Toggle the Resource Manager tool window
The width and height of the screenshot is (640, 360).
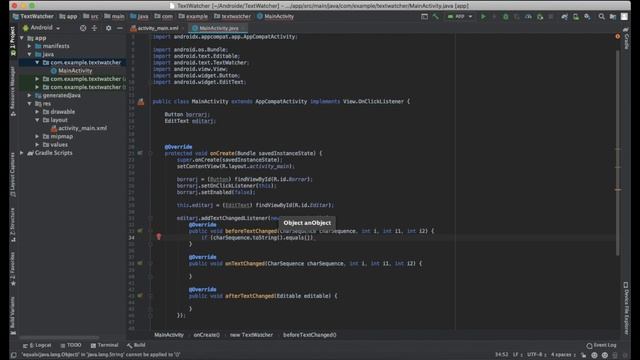(13, 91)
